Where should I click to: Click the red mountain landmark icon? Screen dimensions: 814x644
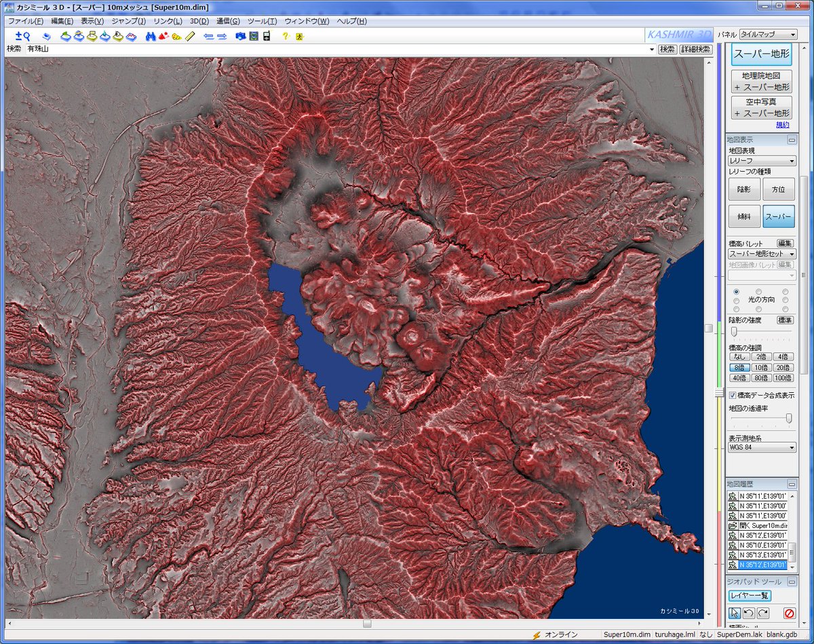163,36
